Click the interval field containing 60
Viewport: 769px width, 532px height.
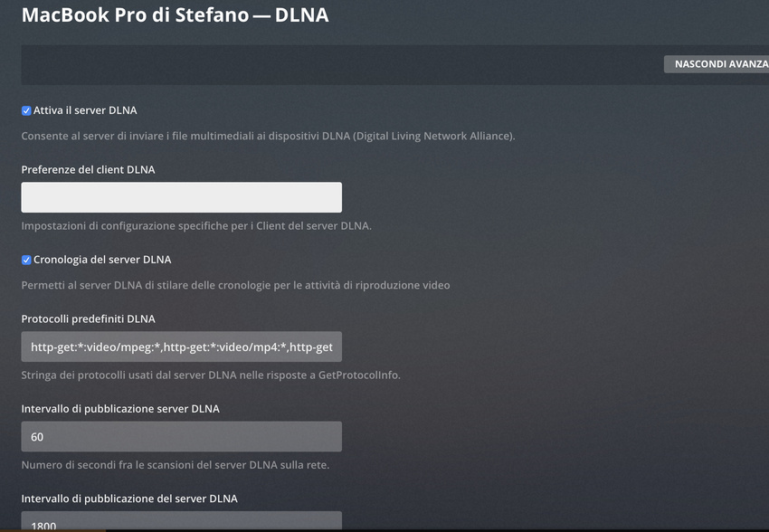[181, 437]
